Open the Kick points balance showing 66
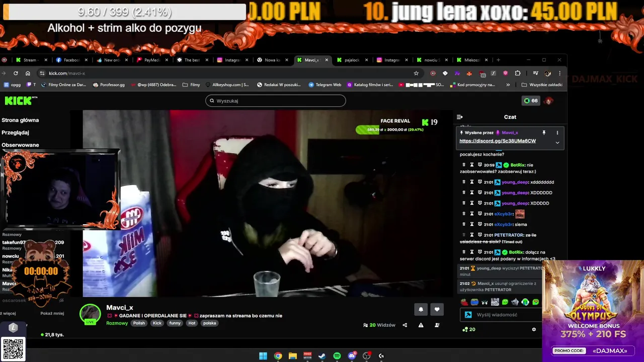644x362 pixels. 531,101
